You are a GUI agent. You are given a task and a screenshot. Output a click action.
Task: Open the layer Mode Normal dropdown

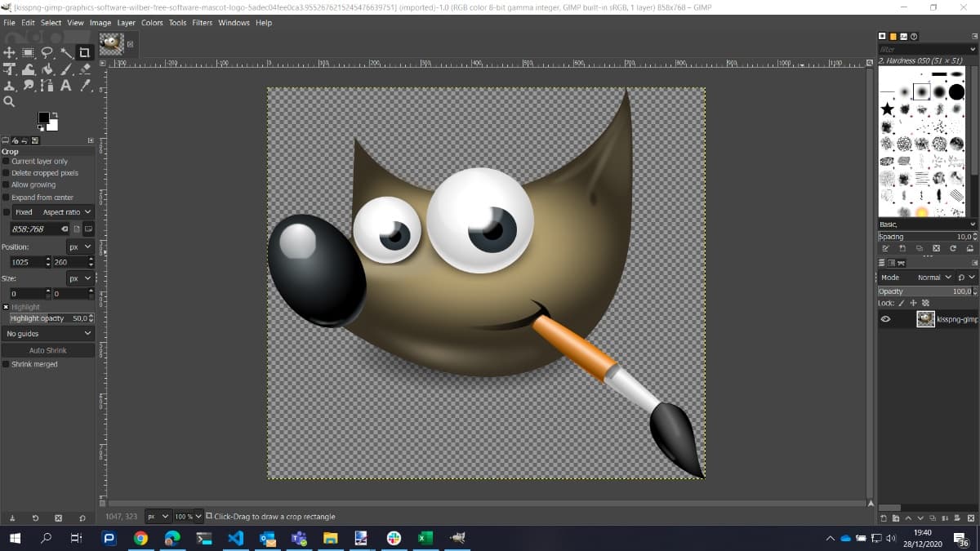(x=934, y=278)
